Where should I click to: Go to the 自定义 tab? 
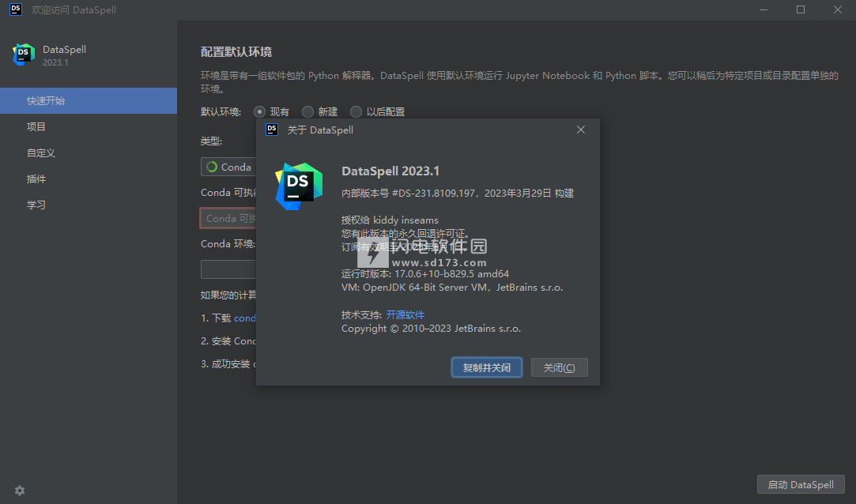pyautogui.click(x=89, y=153)
